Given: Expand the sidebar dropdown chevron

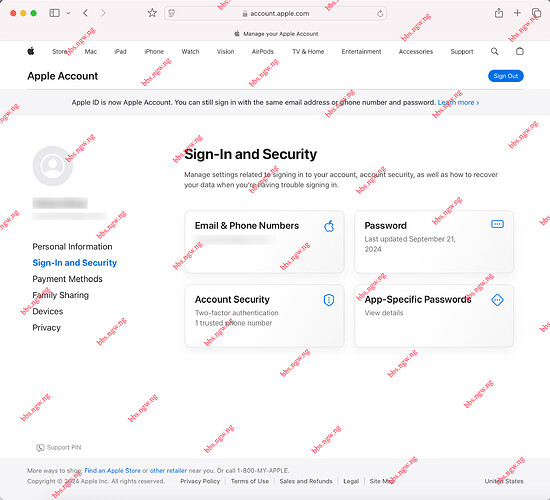Looking at the screenshot, I should tap(68, 13).
